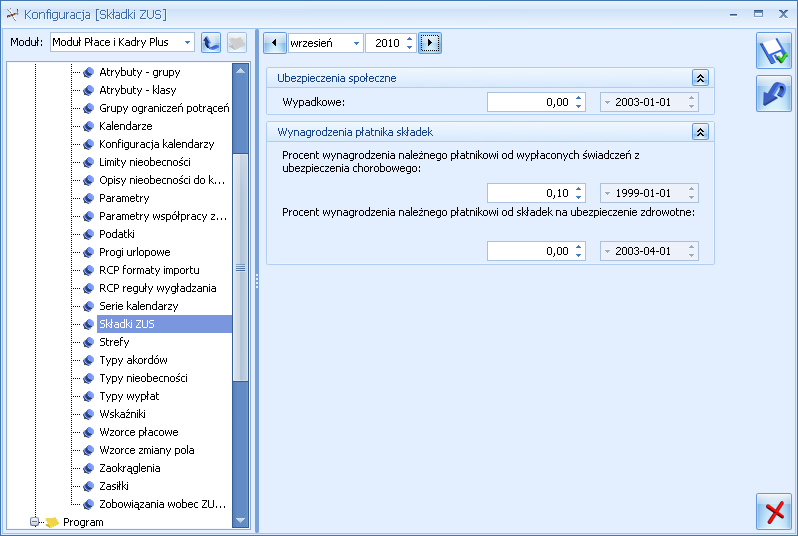798x536 pixels.
Task: Select Atrybuty - klasy in tree
Action: 137,90
